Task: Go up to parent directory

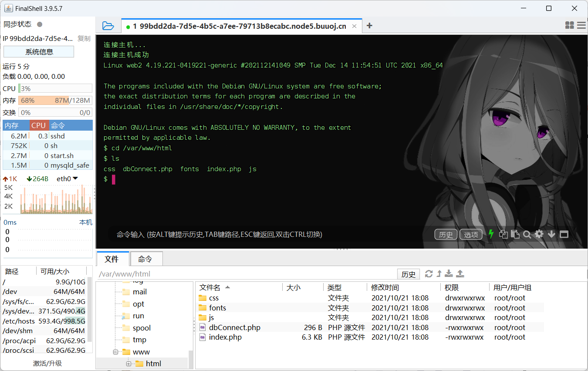Action: pyautogui.click(x=439, y=273)
